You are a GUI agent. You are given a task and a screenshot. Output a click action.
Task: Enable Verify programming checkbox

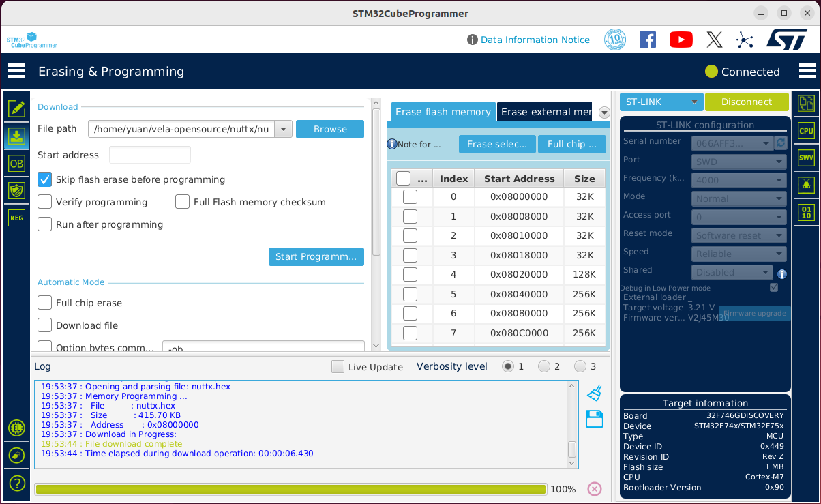click(44, 202)
